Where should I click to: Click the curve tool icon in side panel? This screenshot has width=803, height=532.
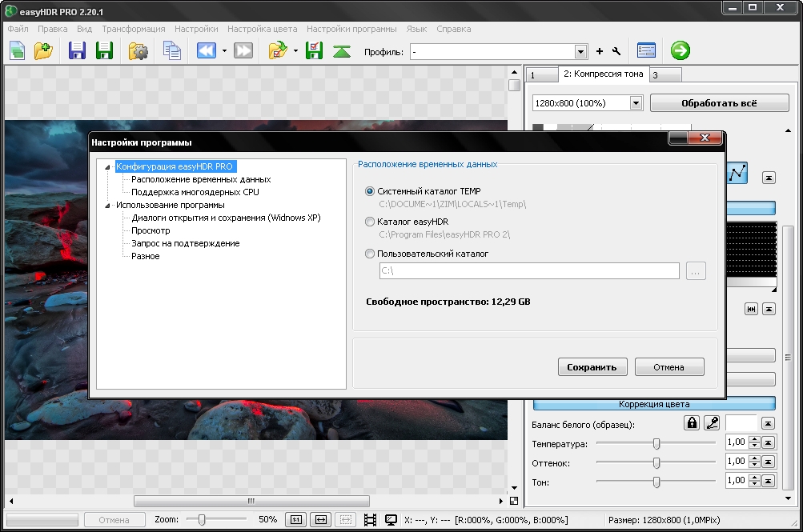[737, 173]
